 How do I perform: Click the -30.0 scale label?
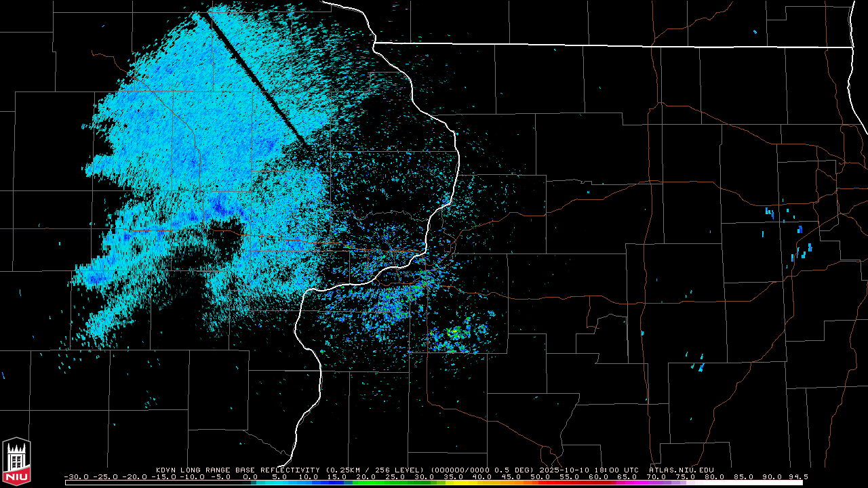(76, 477)
